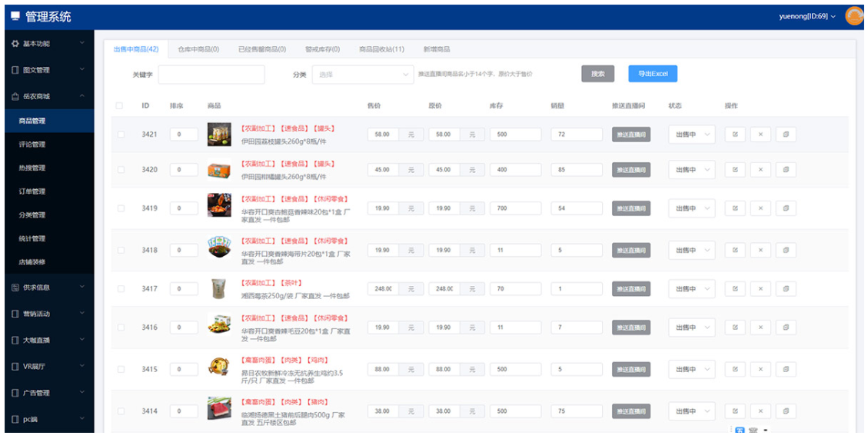This screenshot has width=868, height=439.
Task: Mark checkbox for product 3414
Action: pos(121,411)
